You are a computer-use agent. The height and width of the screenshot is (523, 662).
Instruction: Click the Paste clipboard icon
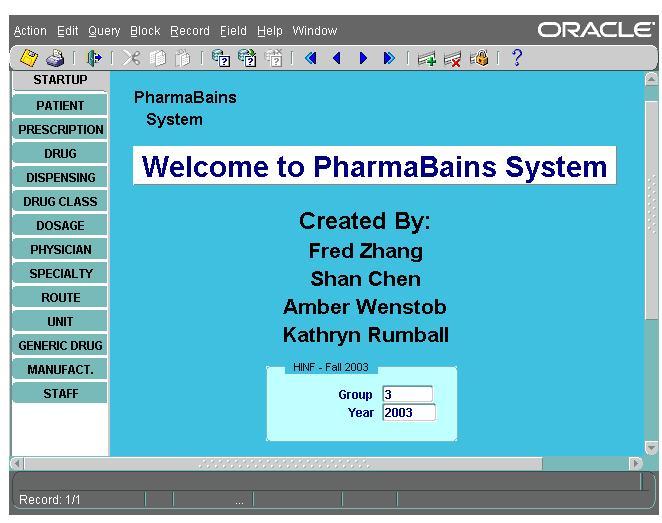coord(183,58)
